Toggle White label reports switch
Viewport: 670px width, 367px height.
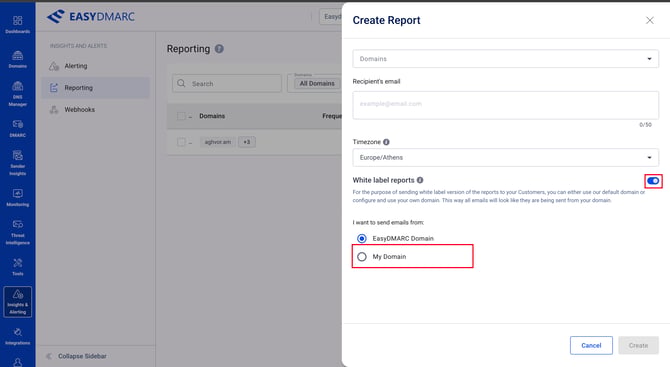(x=653, y=181)
